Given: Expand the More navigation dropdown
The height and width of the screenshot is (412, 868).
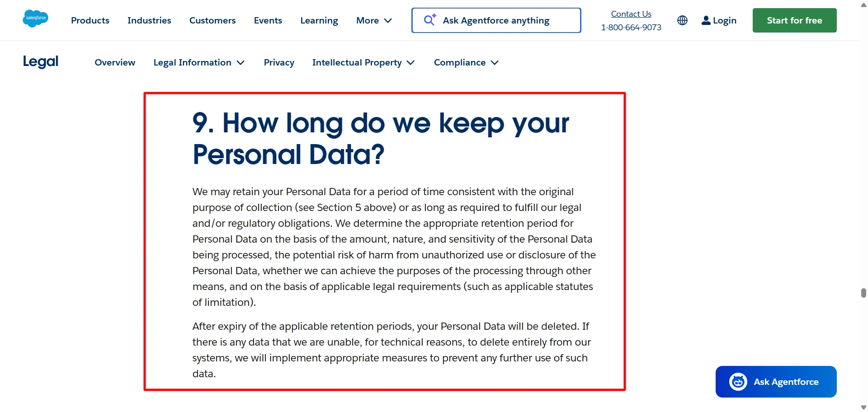Looking at the screenshot, I should pos(373,20).
